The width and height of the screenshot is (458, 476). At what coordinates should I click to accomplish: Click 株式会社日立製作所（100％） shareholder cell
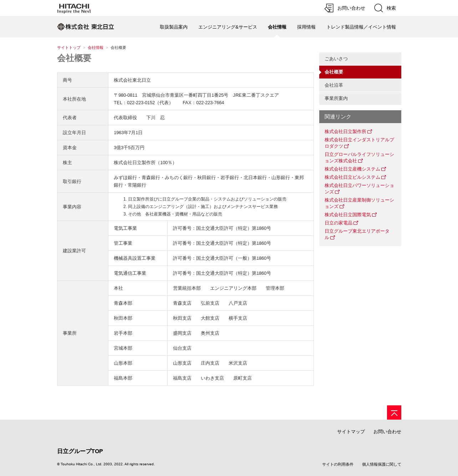[211, 163]
